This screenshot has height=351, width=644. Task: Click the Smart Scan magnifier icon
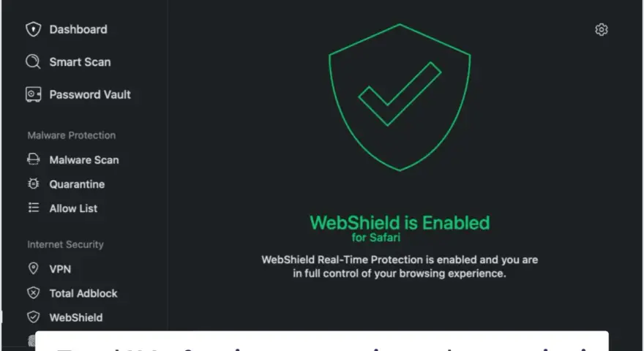(33, 62)
